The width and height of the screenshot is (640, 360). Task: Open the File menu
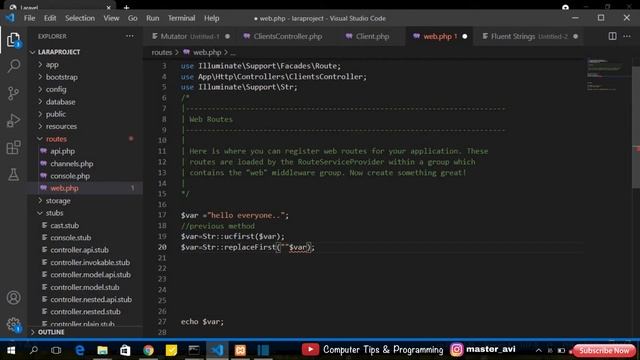pos(29,18)
